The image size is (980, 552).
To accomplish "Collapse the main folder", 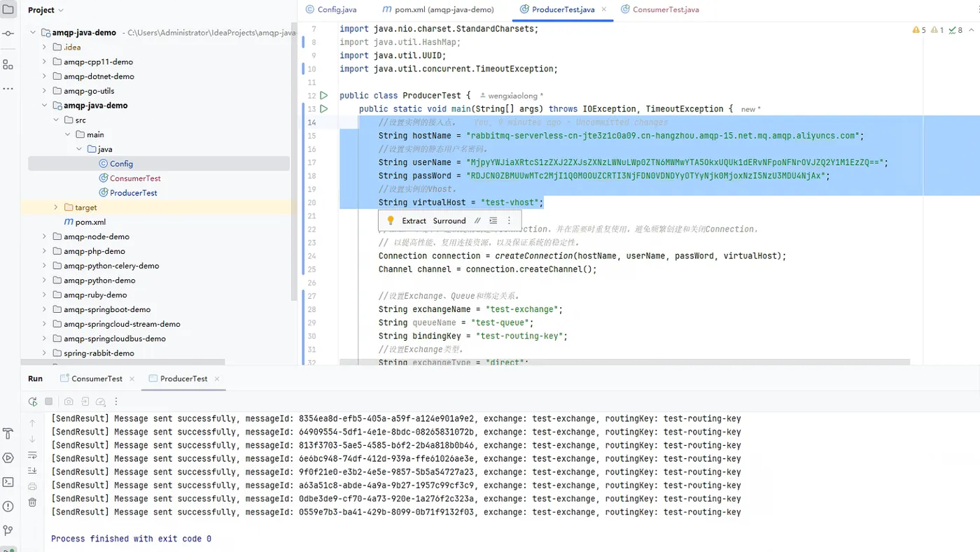I will pos(68,134).
